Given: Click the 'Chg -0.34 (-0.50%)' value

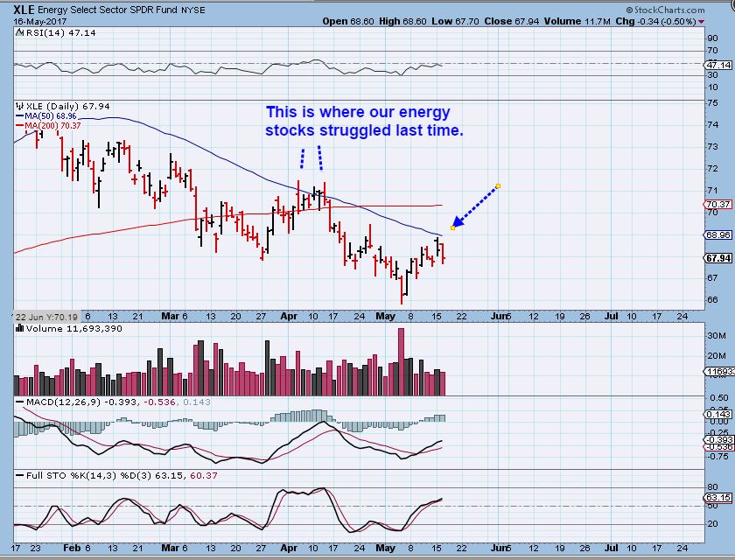Looking at the screenshot, I should [x=655, y=21].
